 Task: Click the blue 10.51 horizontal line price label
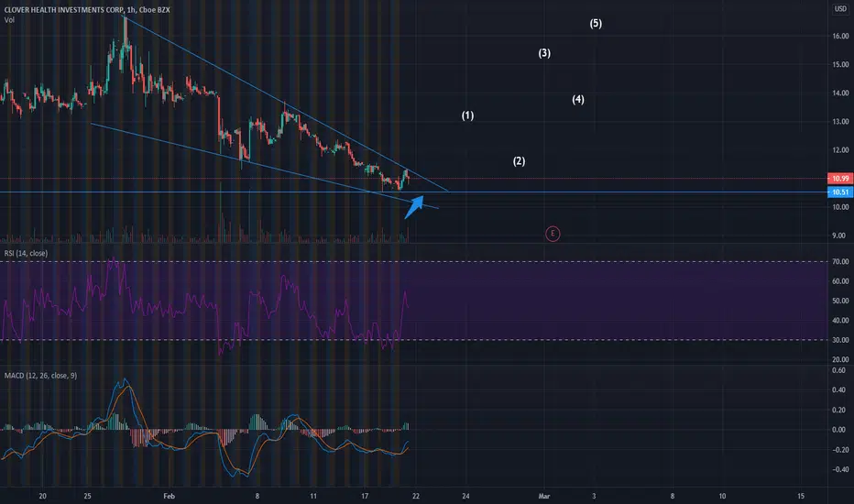[x=840, y=192]
